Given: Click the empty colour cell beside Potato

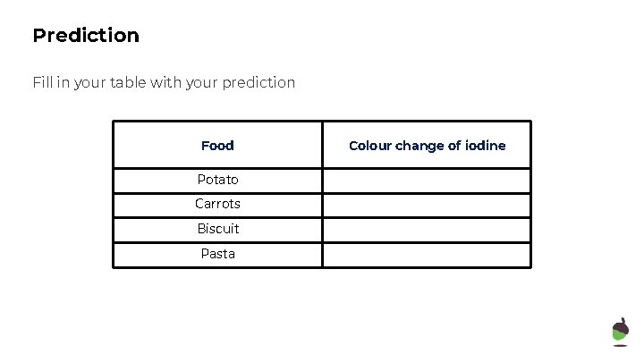Looking at the screenshot, I should pyautogui.click(x=427, y=180).
